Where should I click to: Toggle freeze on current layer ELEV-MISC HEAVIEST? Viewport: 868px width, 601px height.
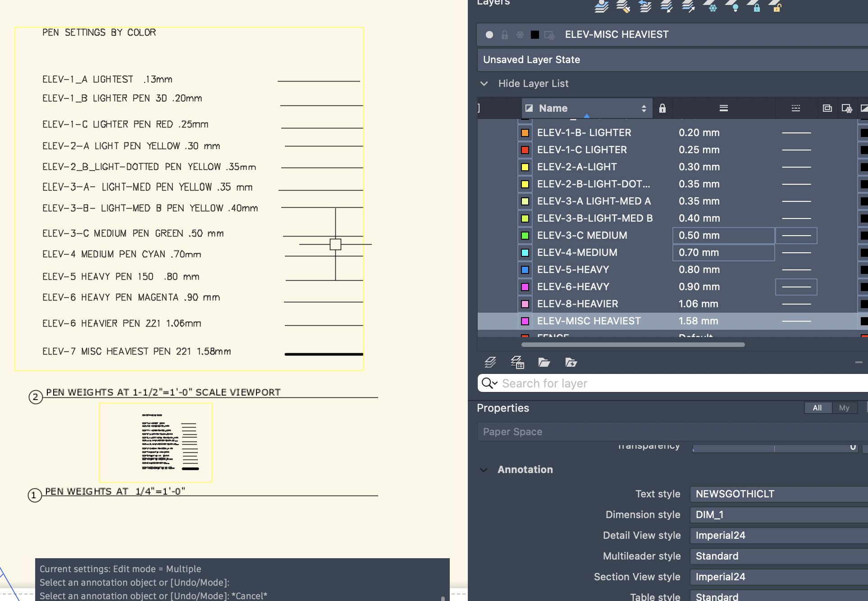[520, 35]
